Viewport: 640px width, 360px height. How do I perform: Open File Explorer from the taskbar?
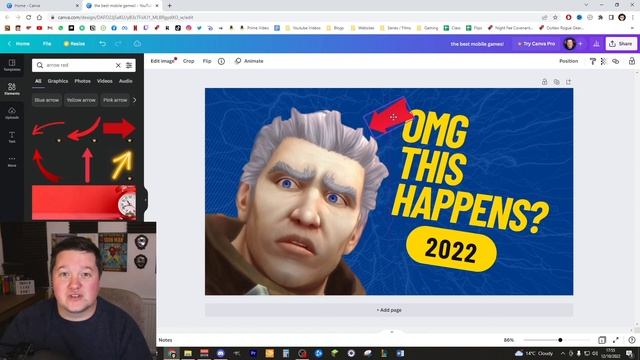point(188,353)
